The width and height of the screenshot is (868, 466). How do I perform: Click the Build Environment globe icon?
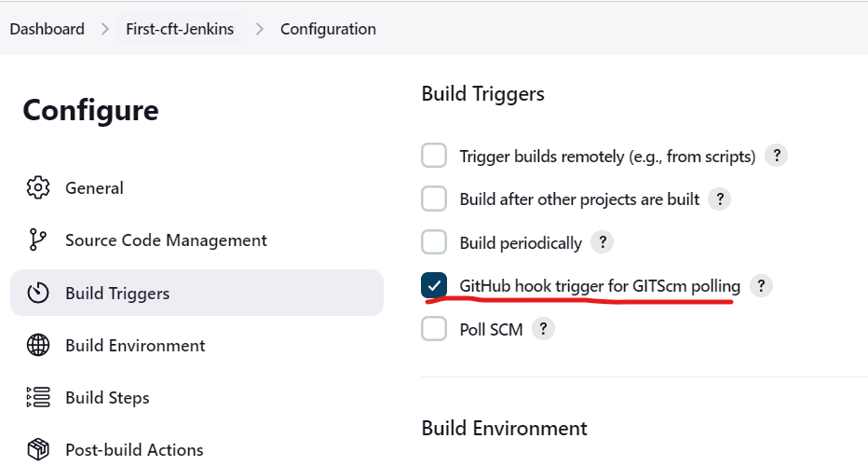[38, 345]
